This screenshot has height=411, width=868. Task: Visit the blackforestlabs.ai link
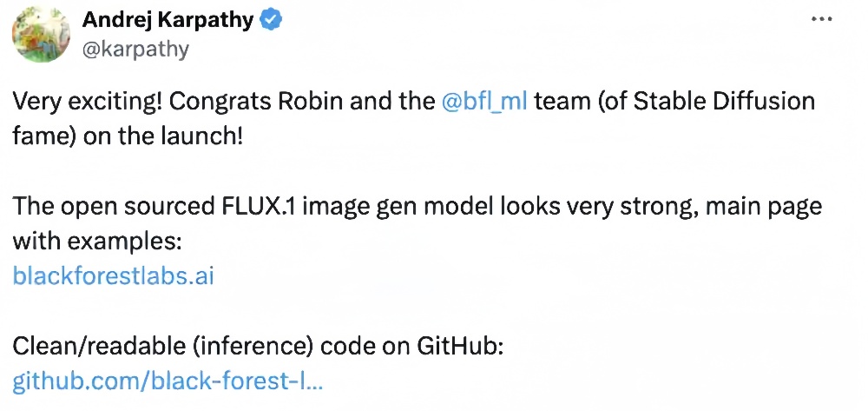point(113,276)
